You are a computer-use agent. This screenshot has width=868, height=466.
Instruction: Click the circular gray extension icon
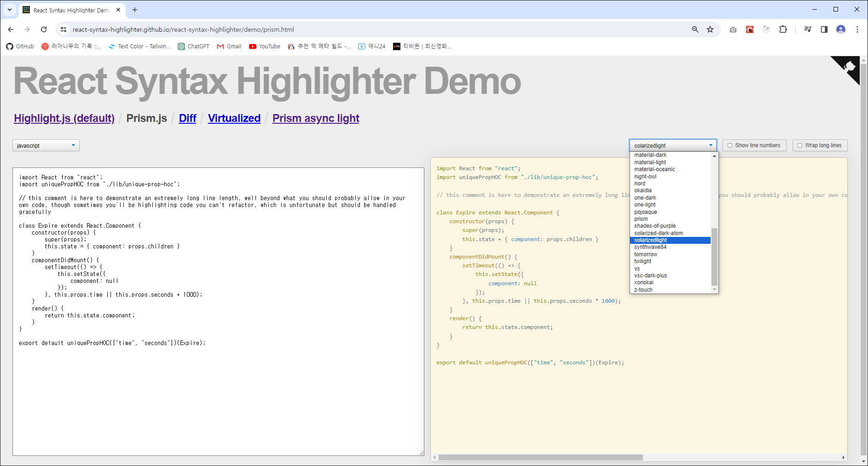pyautogui.click(x=766, y=29)
